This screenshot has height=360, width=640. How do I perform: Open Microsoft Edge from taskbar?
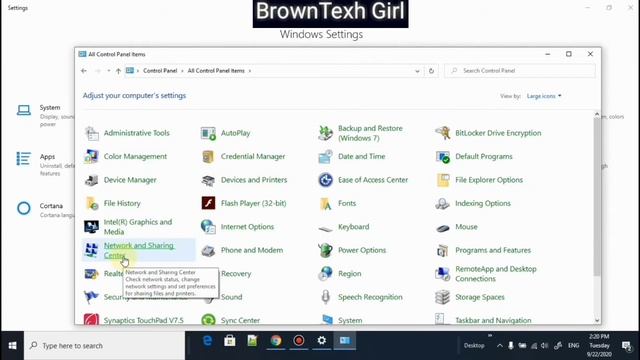click(207, 340)
